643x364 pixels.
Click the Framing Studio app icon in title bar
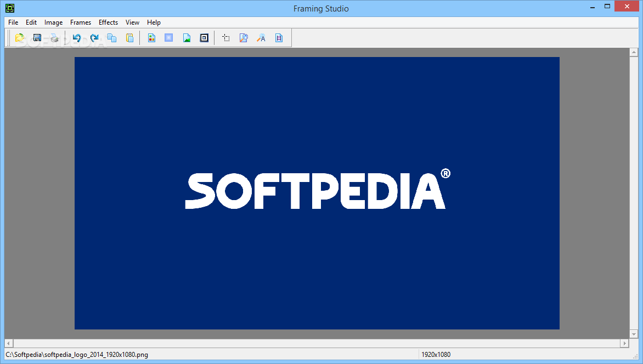[x=10, y=8]
